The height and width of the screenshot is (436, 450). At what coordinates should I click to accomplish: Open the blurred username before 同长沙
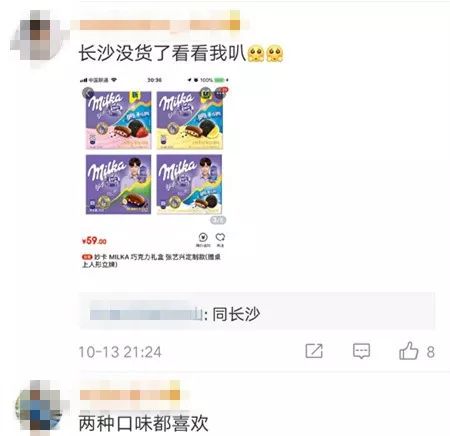coord(146,314)
